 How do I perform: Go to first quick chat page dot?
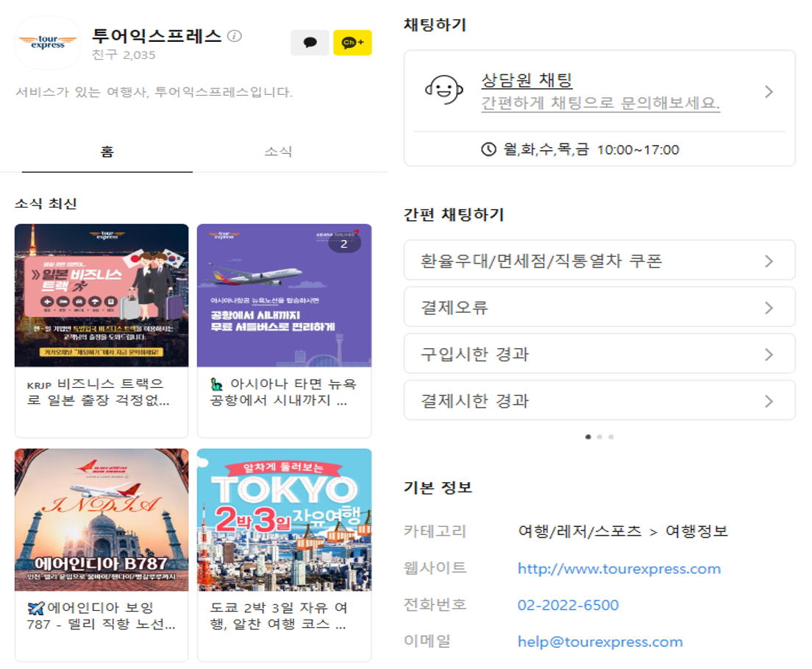pos(588,437)
